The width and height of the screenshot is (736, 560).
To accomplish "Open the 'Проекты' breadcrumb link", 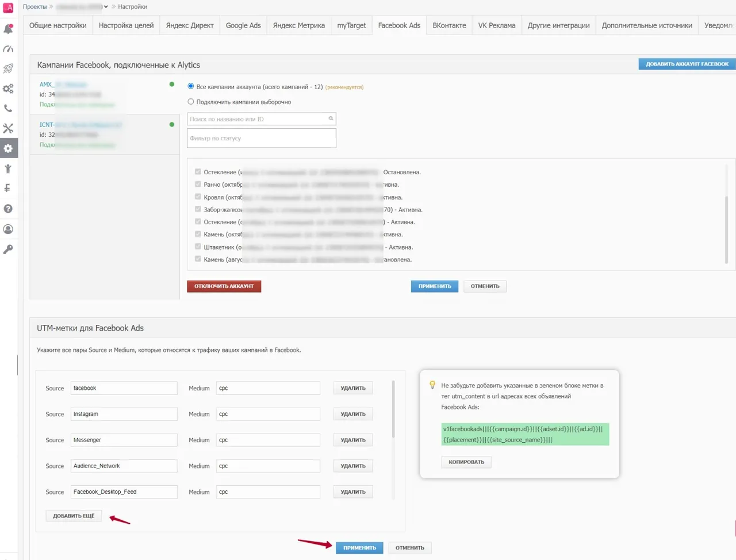I will pos(34,7).
